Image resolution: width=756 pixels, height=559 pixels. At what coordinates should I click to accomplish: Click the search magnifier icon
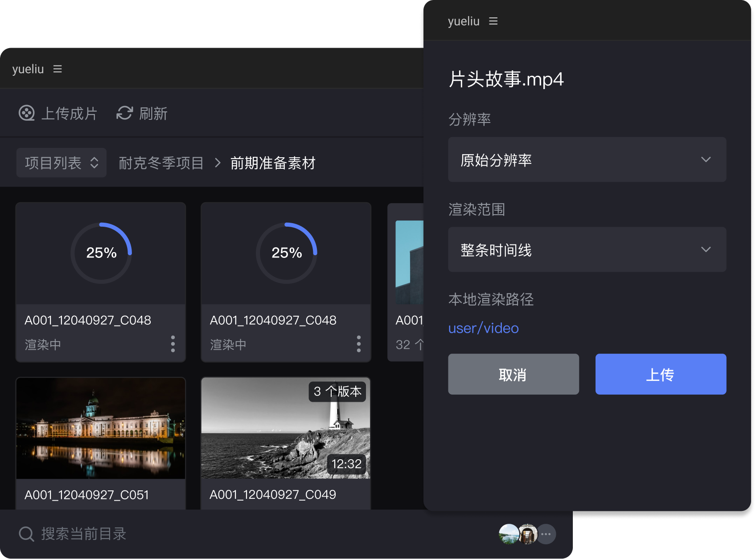coord(26,534)
